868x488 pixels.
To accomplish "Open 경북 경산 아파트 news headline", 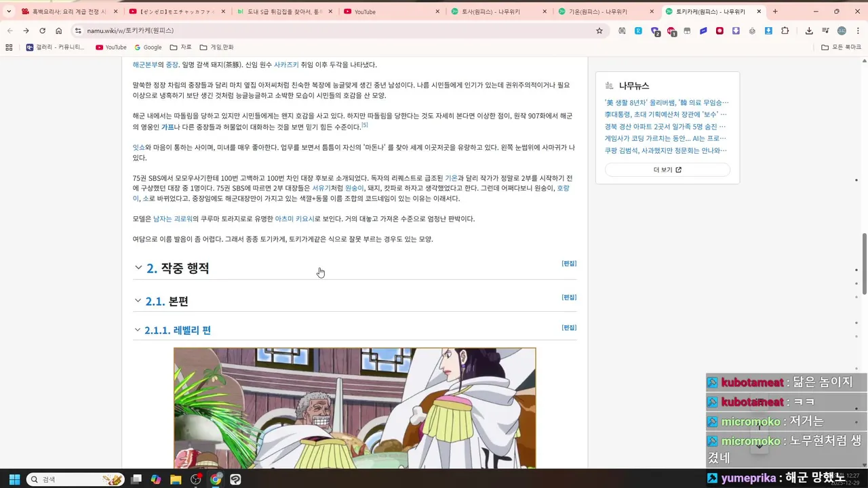I will click(x=665, y=127).
